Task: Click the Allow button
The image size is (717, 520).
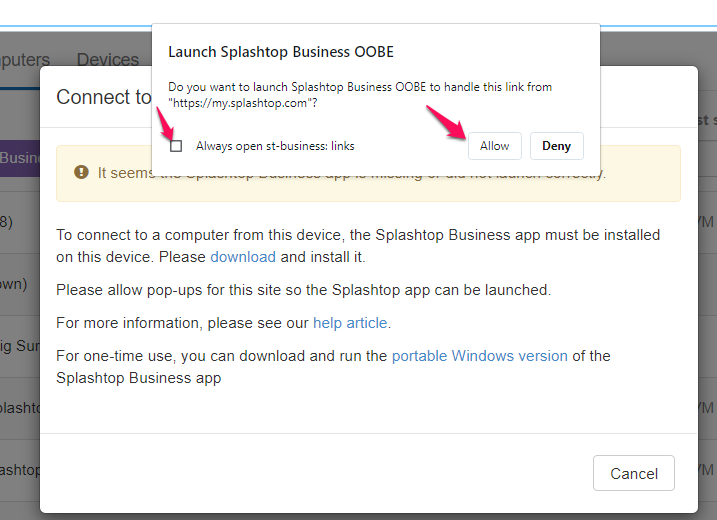Action: [494, 146]
